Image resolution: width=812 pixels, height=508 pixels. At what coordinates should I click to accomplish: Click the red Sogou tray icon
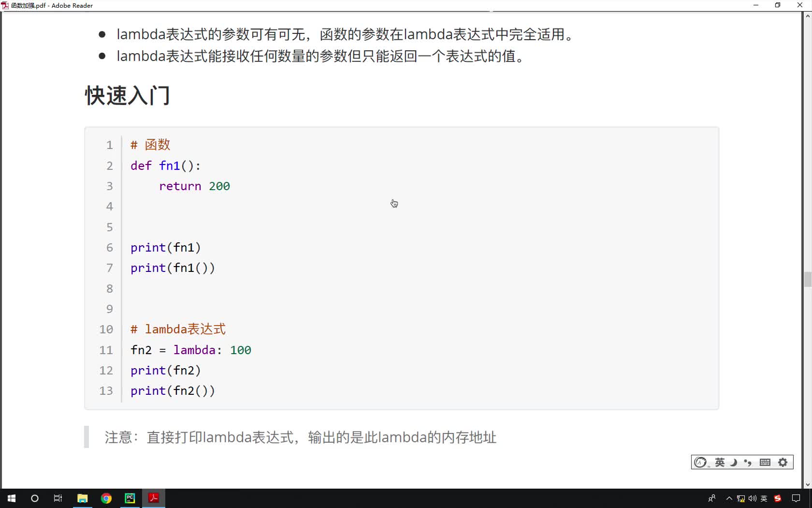pos(778,498)
